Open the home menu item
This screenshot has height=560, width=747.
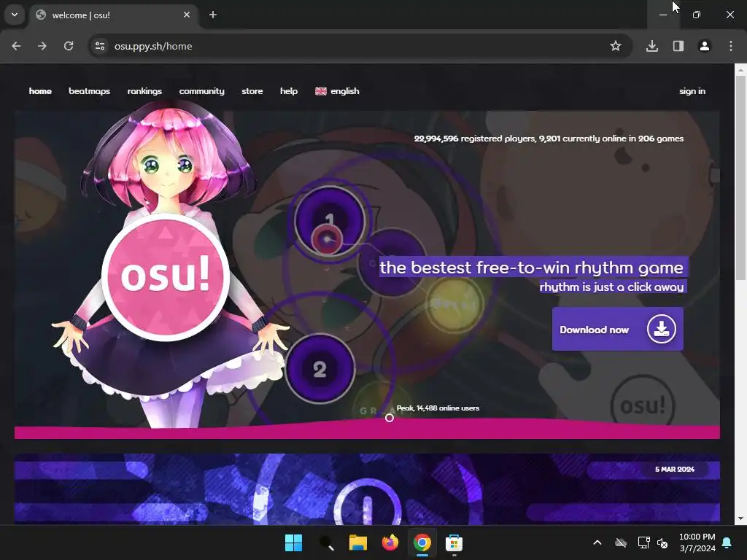40,91
